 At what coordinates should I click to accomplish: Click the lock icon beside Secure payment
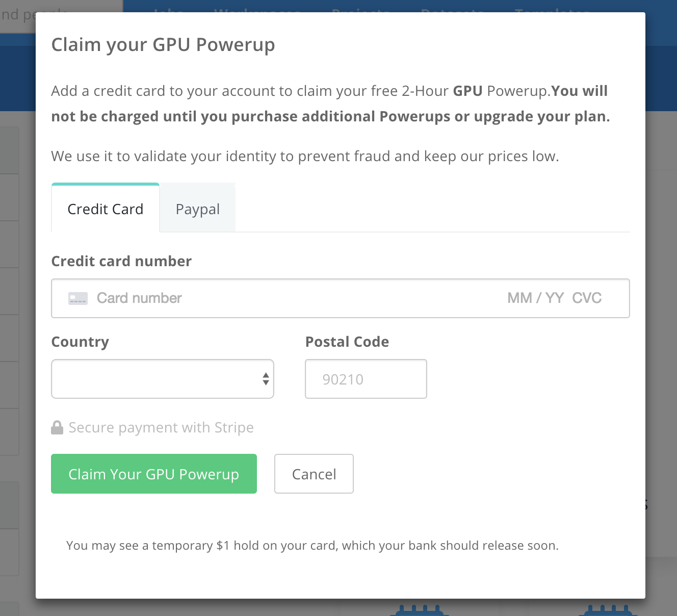click(57, 427)
